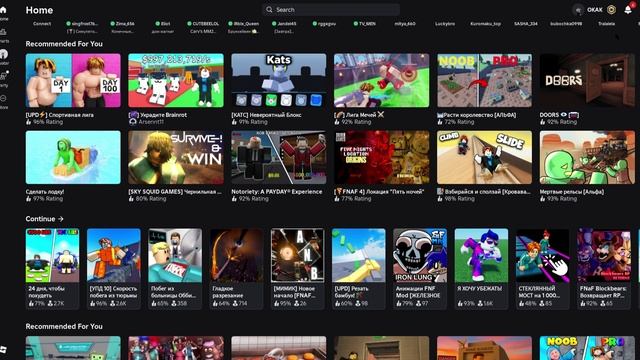Open friend Zima_656 from the friends row
The image size is (640, 360).
coord(122,24)
